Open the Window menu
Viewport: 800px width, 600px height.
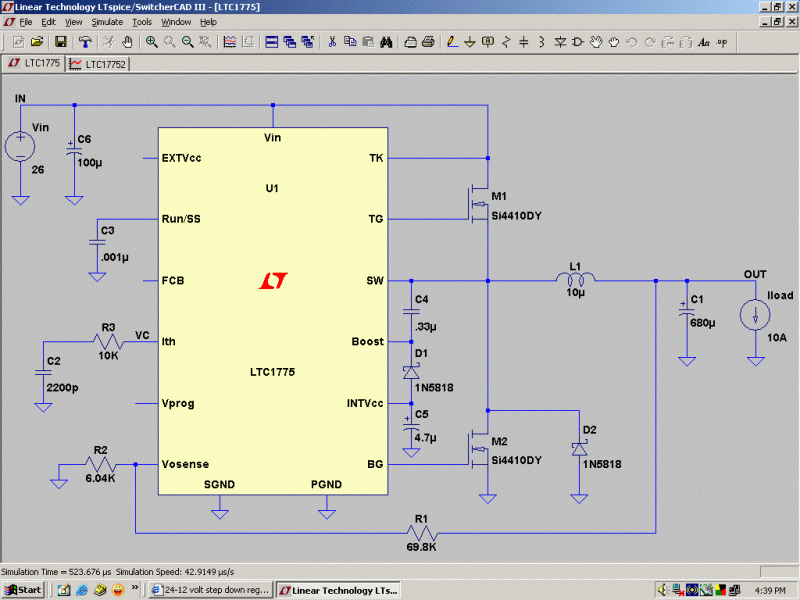[176, 22]
